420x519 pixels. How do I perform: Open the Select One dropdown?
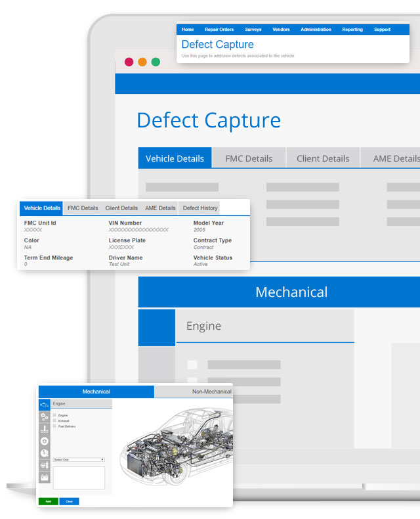coord(79,459)
